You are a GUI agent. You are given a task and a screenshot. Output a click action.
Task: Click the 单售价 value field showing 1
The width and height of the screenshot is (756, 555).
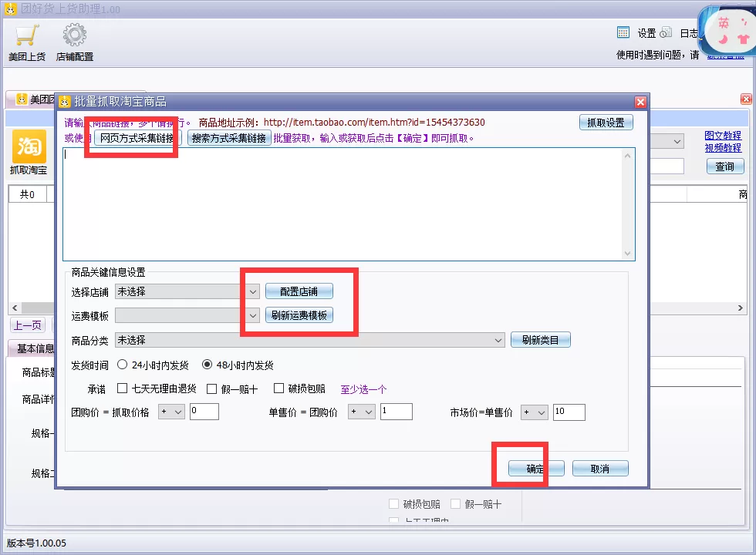(x=397, y=412)
